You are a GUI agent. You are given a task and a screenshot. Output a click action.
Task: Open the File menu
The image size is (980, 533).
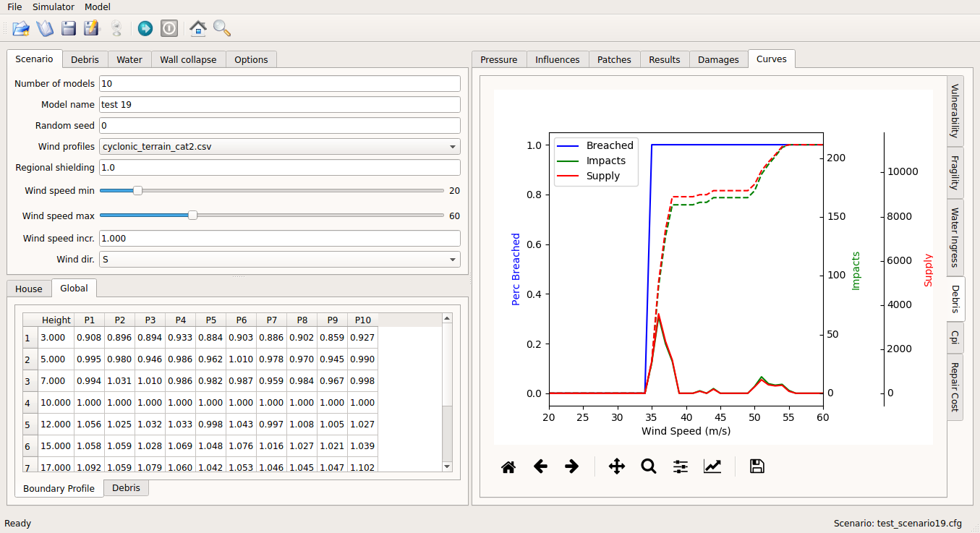tap(14, 7)
